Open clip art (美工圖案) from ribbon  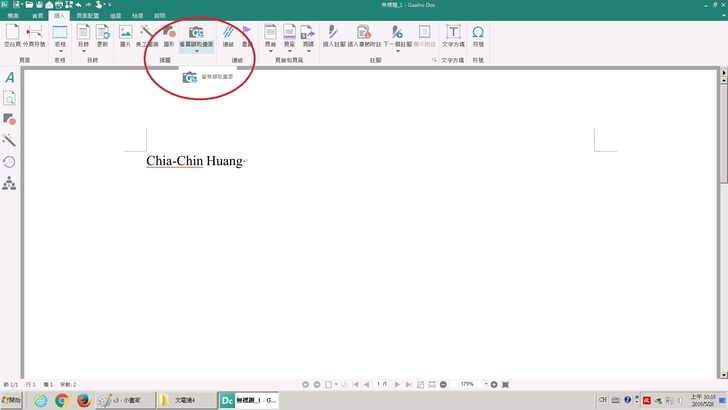pos(147,35)
